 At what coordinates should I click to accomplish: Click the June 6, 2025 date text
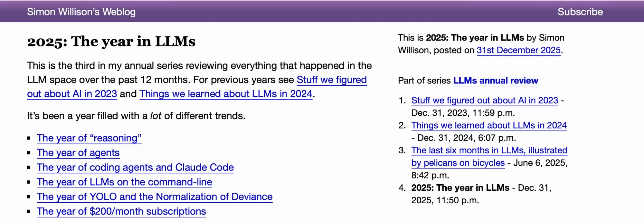point(539,163)
